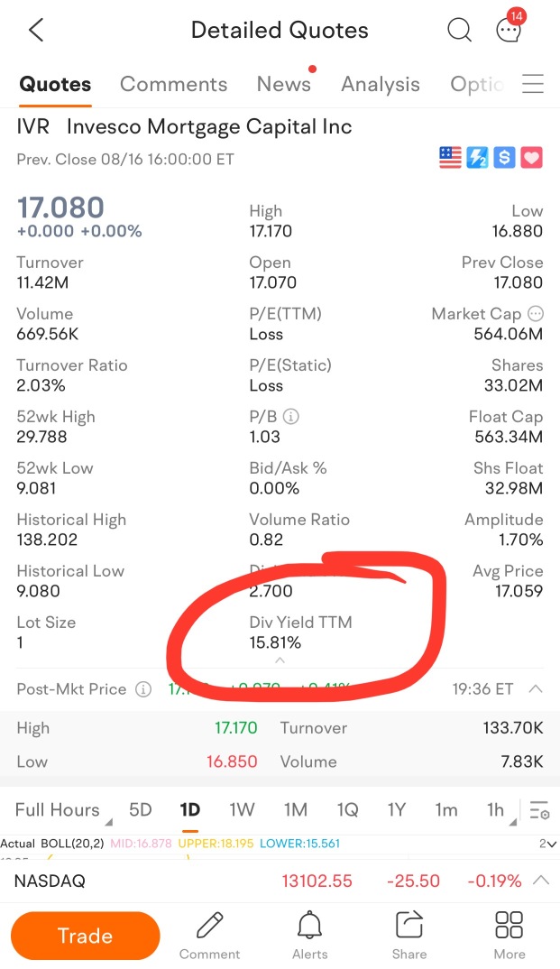Select the 1W chart period

coord(242,809)
